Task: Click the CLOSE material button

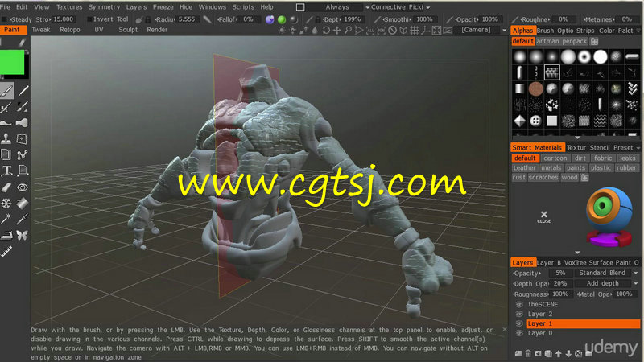Action: point(544,216)
